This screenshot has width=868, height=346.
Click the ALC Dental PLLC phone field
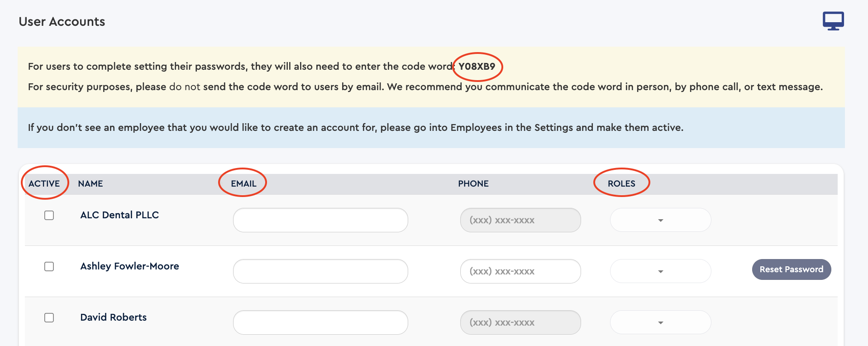[x=520, y=220]
